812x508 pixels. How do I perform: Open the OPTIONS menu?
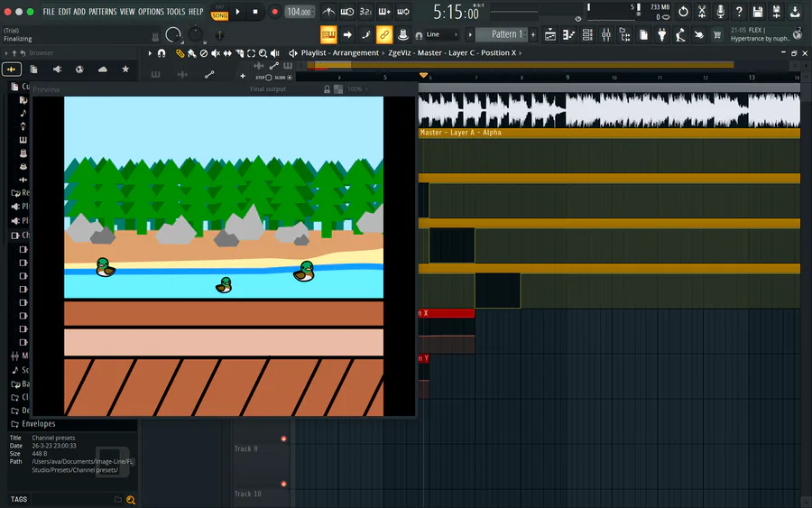tap(151, 12)
